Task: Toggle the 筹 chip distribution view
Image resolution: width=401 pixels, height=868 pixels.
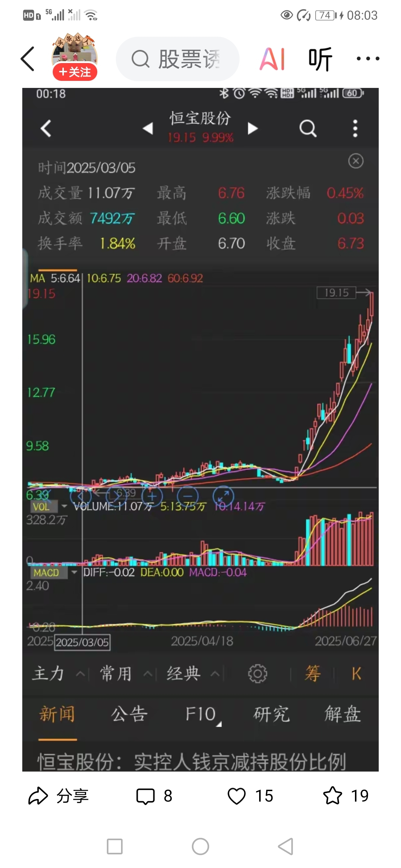Action: (x=313, y=674)
